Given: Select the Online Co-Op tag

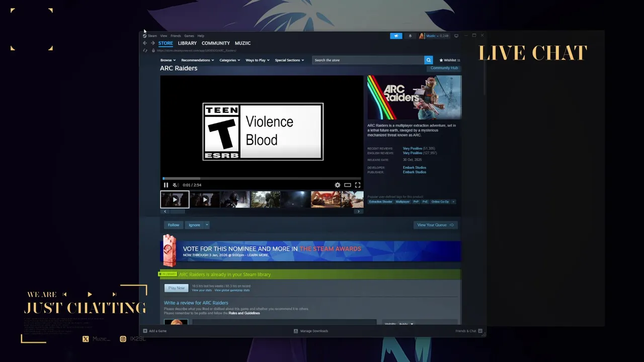Looking at the screenshot, I should tap(440, 202).
